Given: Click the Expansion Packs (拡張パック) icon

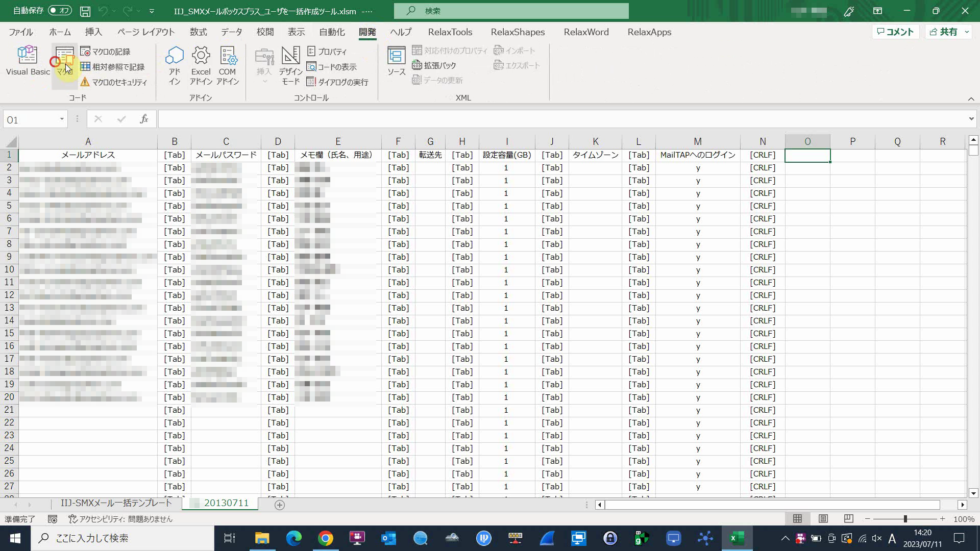Looking at the screenshot, I should (x=417, y=66).
